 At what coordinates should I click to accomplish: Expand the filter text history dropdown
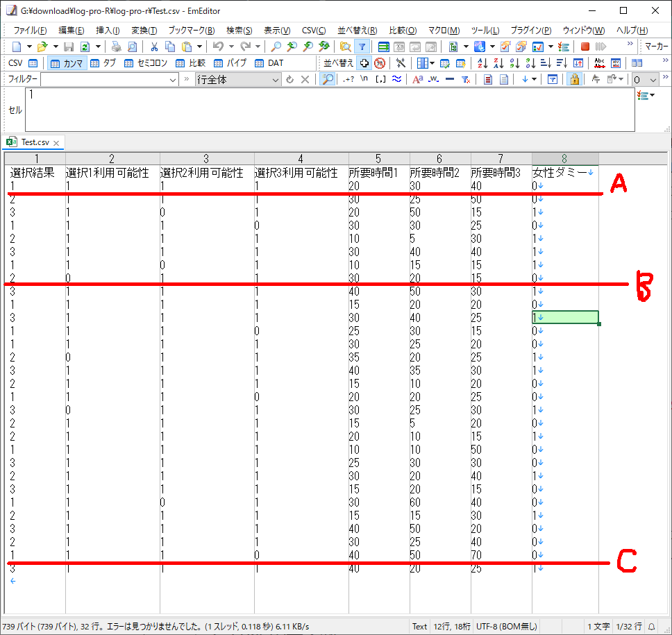174,80
